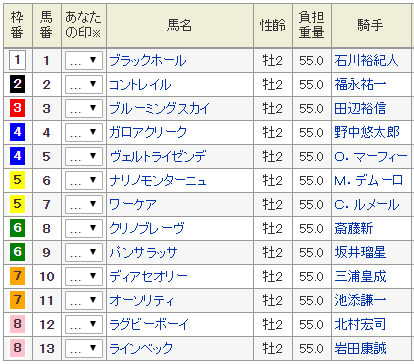Screen dimensions: 414x364
Task: Click the green frame 6 badge beside horse 8
Action: click(17, 228)
